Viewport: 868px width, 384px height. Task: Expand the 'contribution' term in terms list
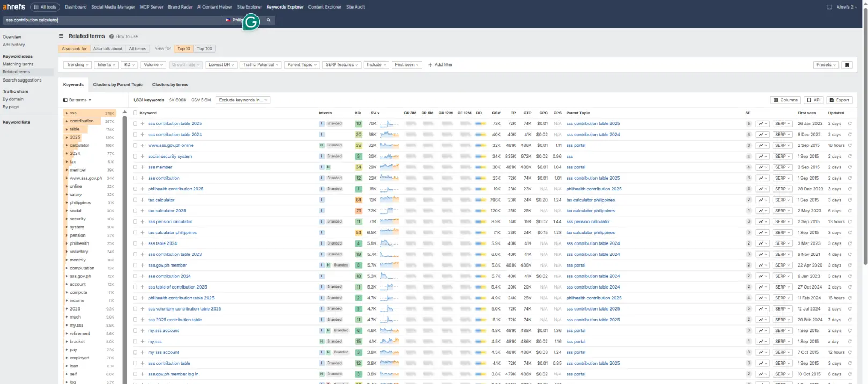coord(66,121)
